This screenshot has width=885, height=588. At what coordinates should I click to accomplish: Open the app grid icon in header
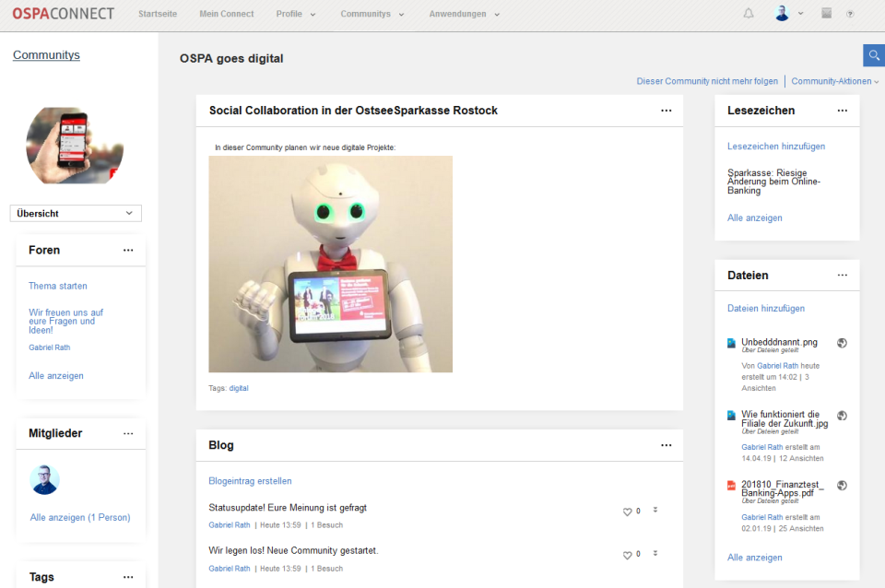tap(826, 14)
